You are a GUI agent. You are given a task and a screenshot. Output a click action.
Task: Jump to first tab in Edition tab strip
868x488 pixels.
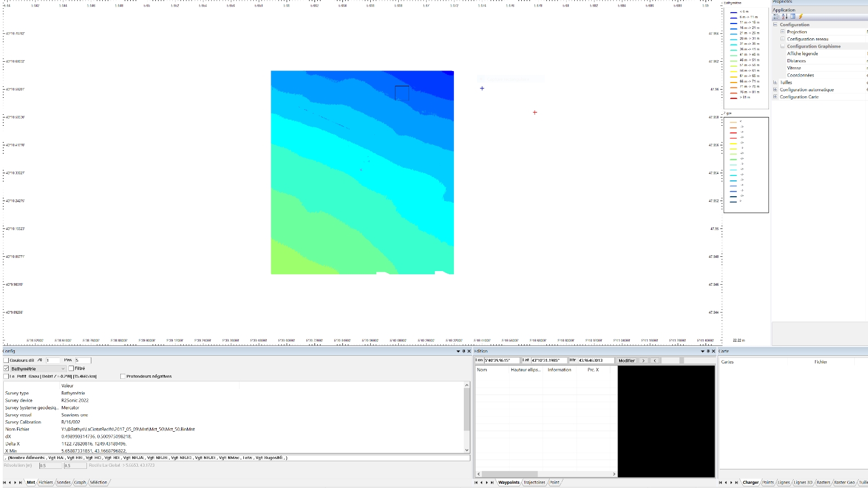476,483
